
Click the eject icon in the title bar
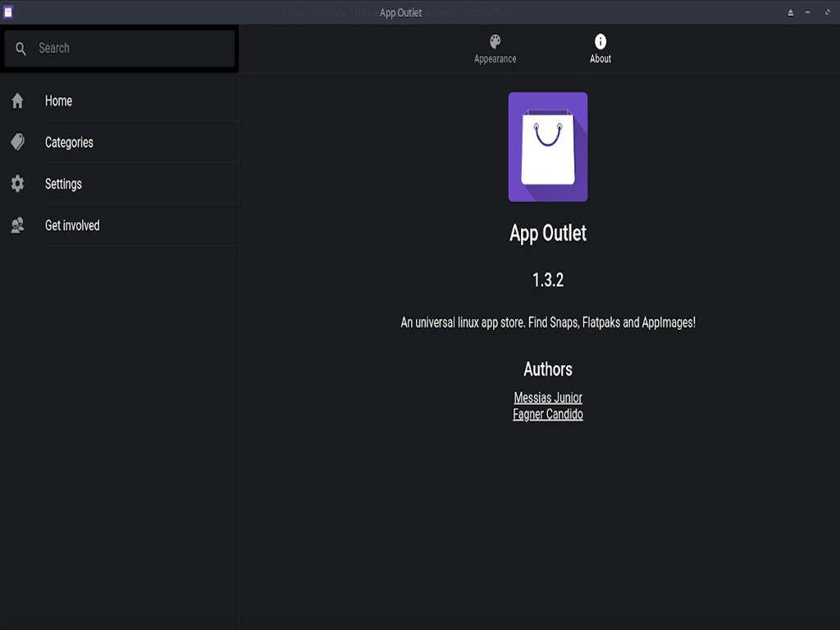[x=788, y=12]
